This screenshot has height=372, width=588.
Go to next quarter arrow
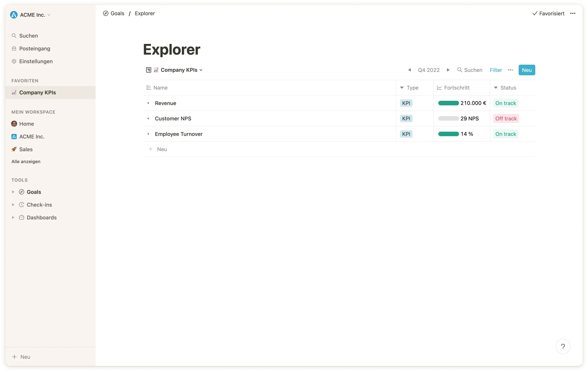tap(448, 70)
